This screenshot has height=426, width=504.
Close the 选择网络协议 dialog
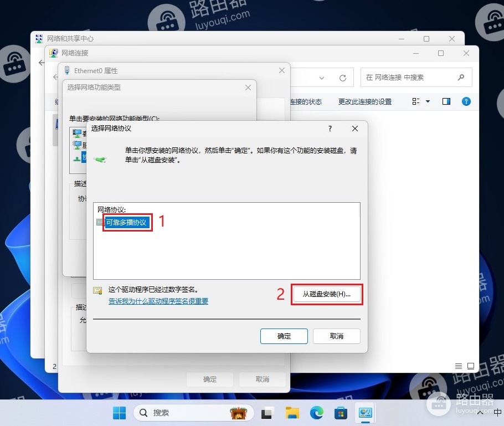355,129
